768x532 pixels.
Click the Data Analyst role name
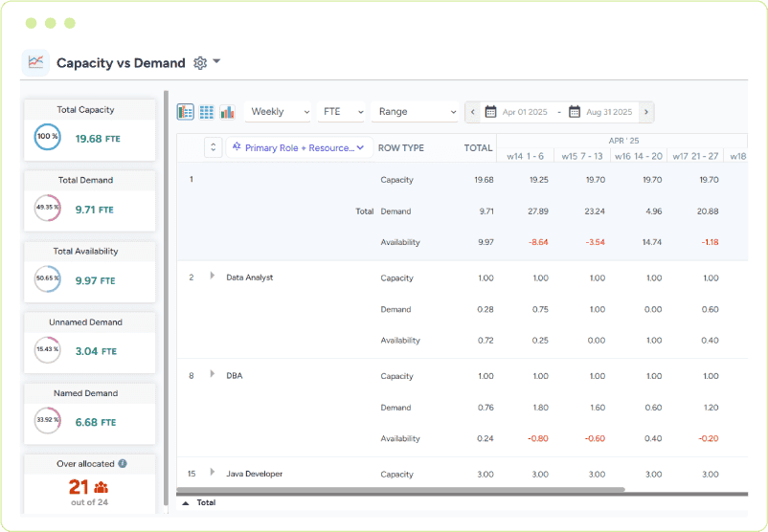click(x=249, y=277)
